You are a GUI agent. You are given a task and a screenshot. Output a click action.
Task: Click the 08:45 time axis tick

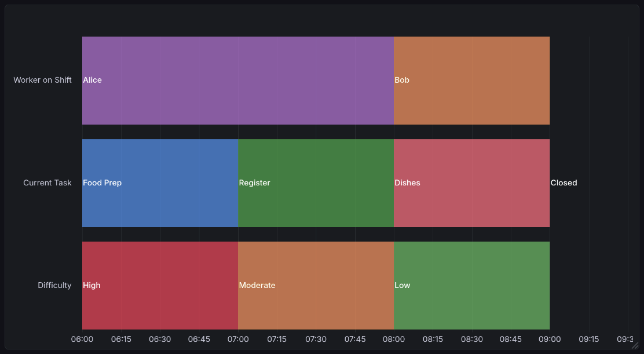pyautogui.click(x=511, y=339)
